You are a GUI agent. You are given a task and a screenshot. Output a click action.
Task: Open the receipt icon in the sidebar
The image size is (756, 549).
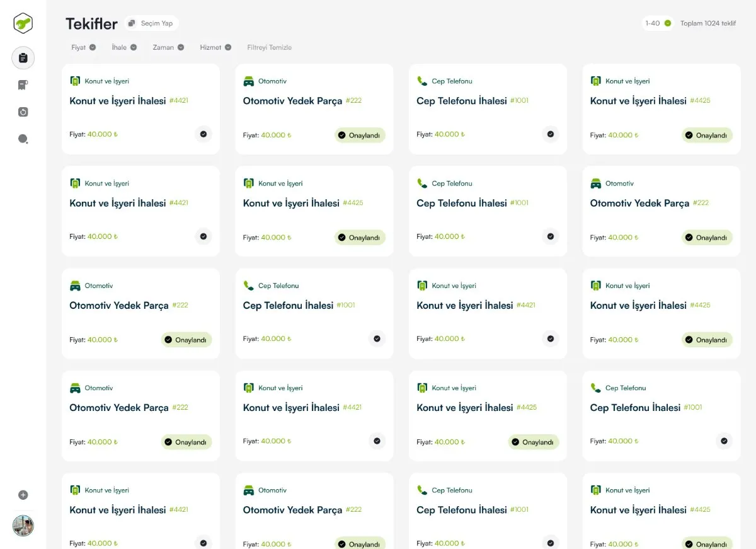pos(23,85)
